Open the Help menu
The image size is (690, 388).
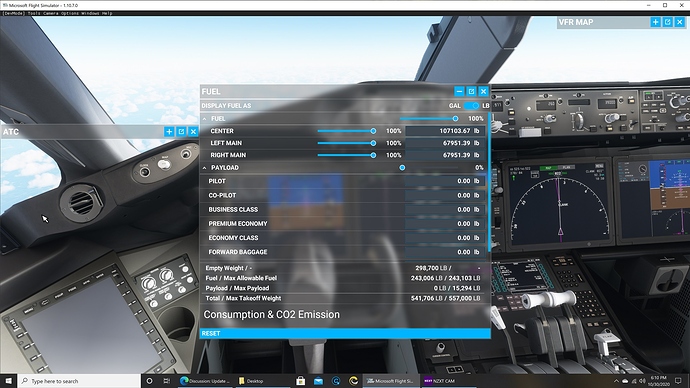click(x=107, y=13)
